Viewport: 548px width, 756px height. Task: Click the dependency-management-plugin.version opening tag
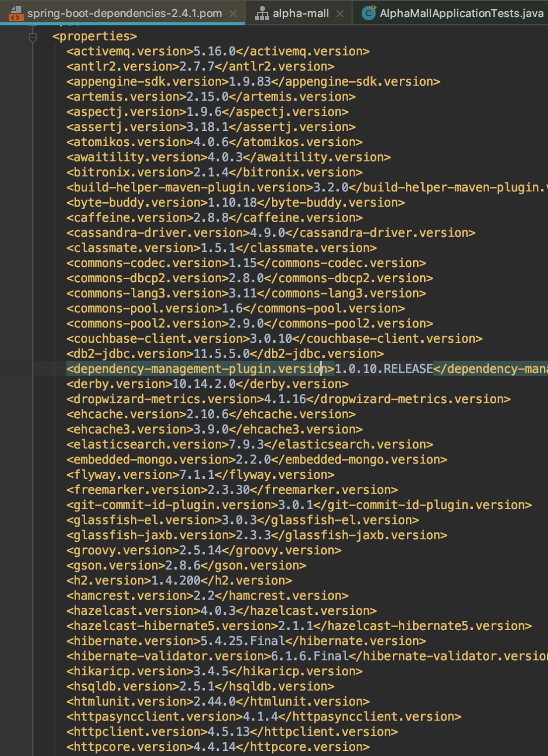coord(200,369)
